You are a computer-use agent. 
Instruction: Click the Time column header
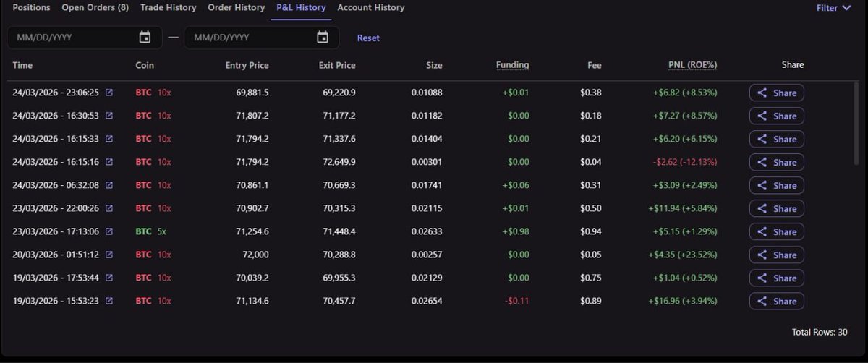22,65
